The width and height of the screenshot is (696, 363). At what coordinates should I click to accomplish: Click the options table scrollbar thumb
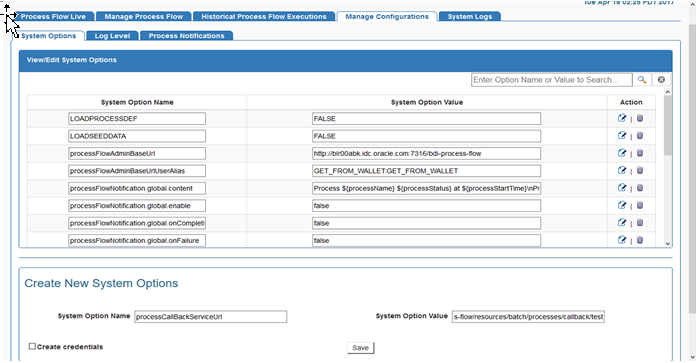(668, 126)
